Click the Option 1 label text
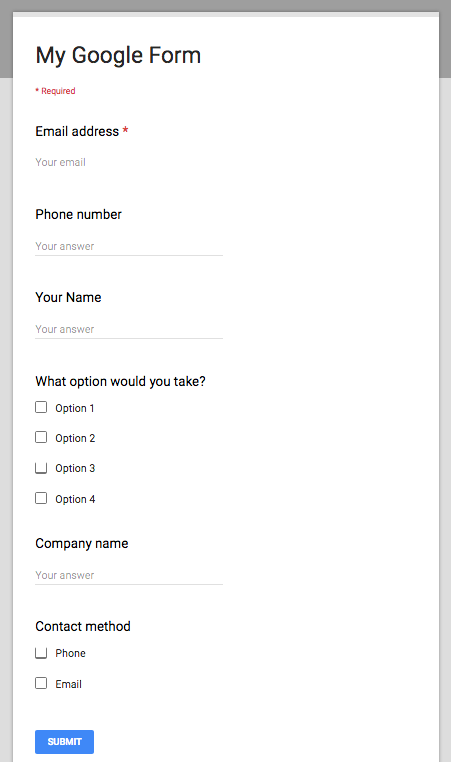451x762 pixels. [x=74, y=408]
